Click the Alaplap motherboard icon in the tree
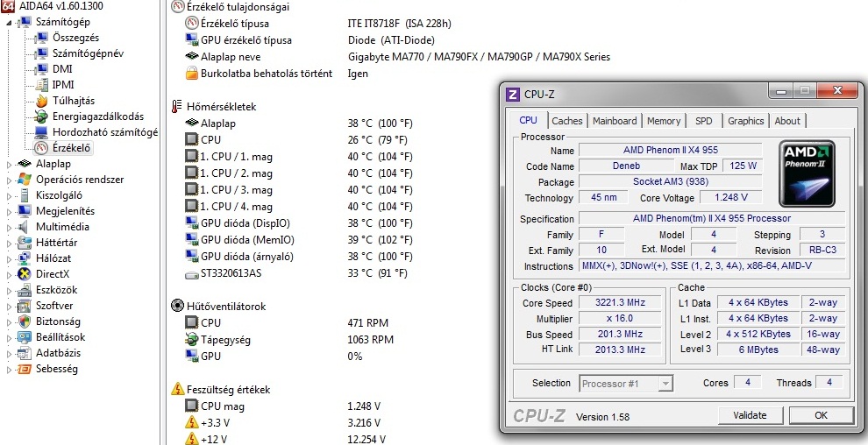Screen dimensions: 868x445 pyautogui.click(x=25, y=164)
